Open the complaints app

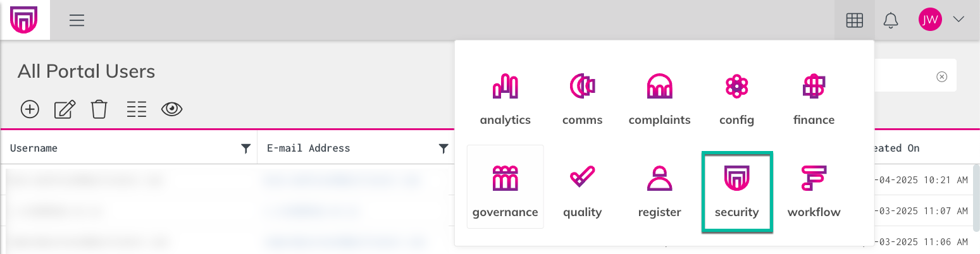click(x=659, y=100)
